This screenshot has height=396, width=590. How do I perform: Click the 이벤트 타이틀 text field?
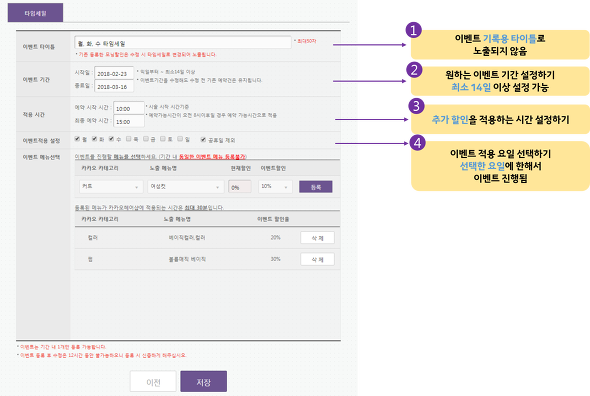click(x=183, y=43)
